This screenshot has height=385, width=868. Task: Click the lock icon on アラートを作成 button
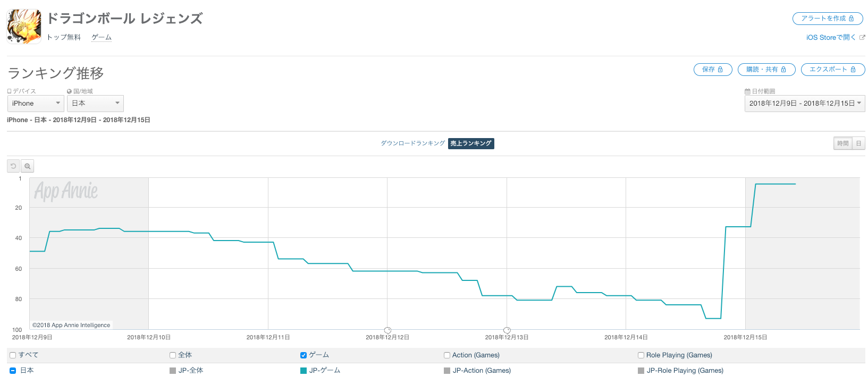click(x=851, y=19)
